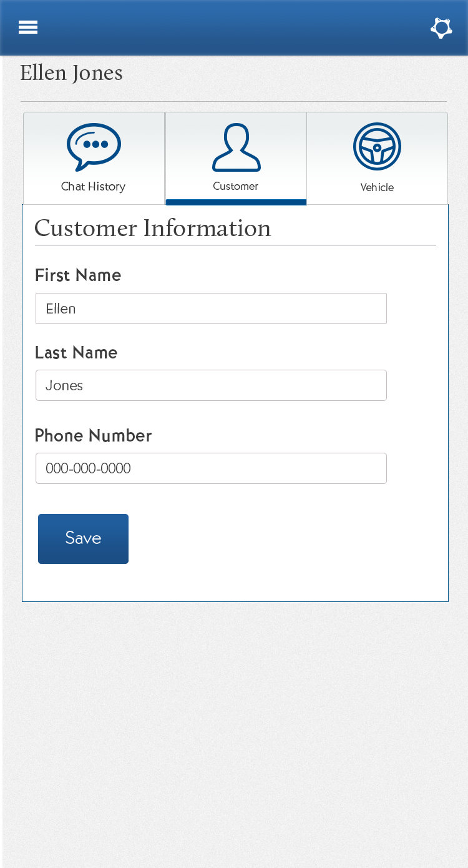Click the Chat History speech bubble icon
This screenshot has width=468, height=868.
tap(94, 147)
